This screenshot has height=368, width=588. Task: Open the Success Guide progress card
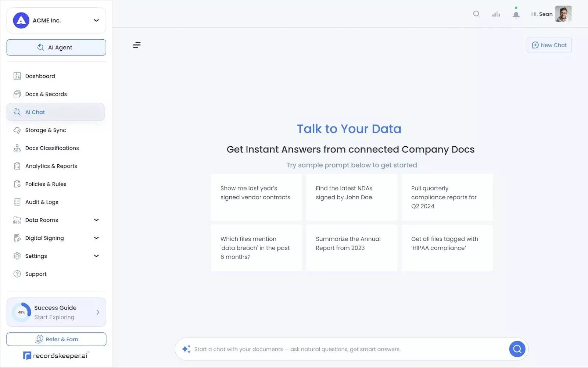click(56, 312)
